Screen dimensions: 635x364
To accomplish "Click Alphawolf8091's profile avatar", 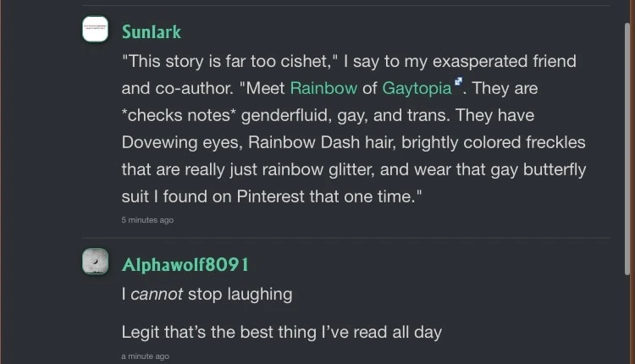I will [x=95, y=262].
